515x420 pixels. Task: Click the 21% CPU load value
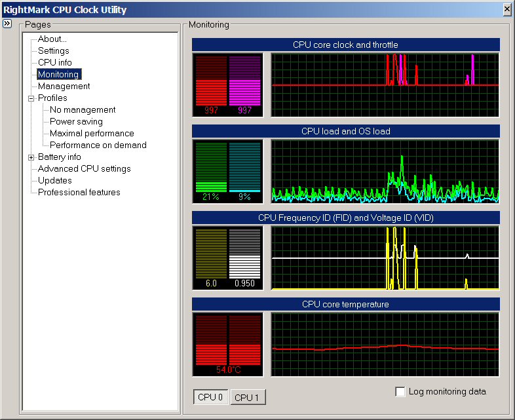(x=211, y=197)
